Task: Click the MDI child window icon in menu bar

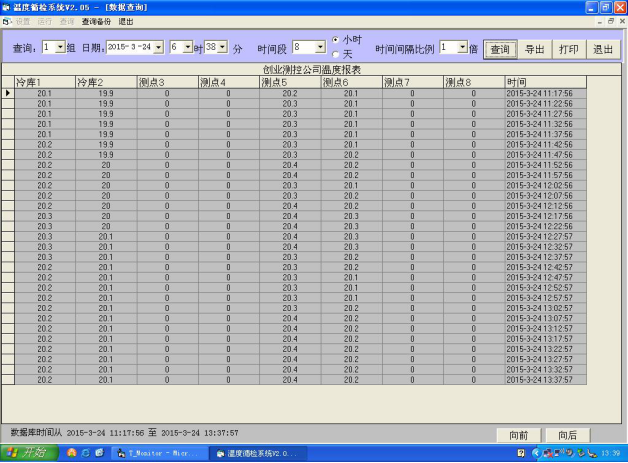Action: click(7, 22)
